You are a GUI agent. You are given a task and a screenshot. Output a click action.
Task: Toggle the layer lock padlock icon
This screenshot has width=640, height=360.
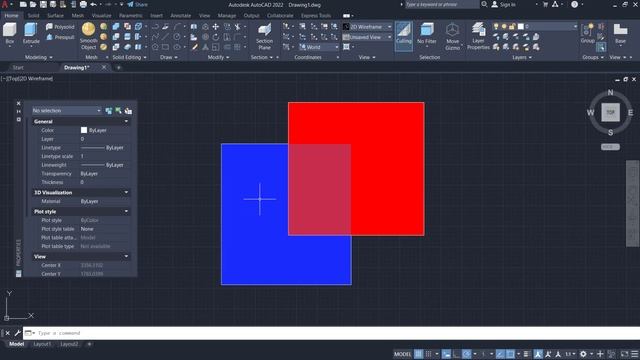click(x=512, y=27)
